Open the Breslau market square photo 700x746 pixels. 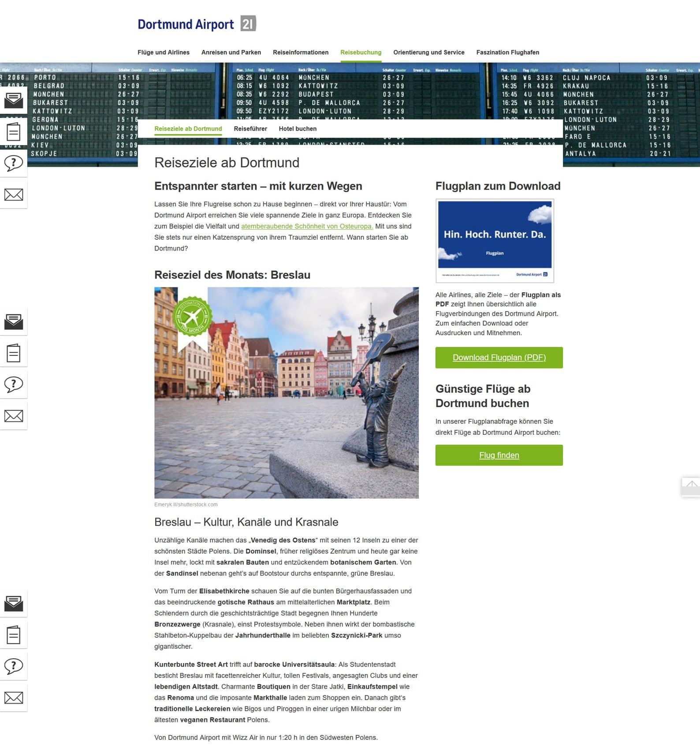click(x=287, y=393)
